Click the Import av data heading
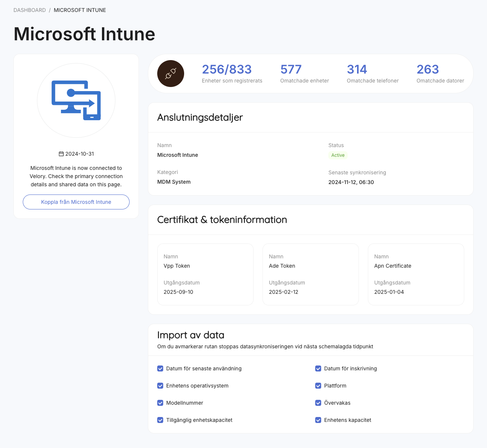487x448 pixels. point(191,335)
